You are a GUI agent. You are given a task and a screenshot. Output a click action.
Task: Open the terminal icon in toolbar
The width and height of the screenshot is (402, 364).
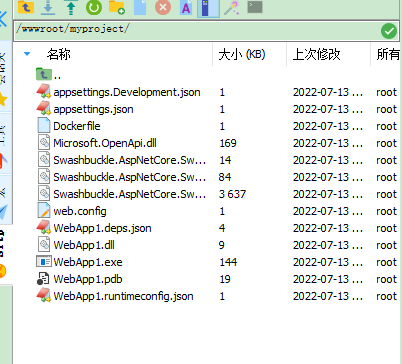[x=255, y=7]
